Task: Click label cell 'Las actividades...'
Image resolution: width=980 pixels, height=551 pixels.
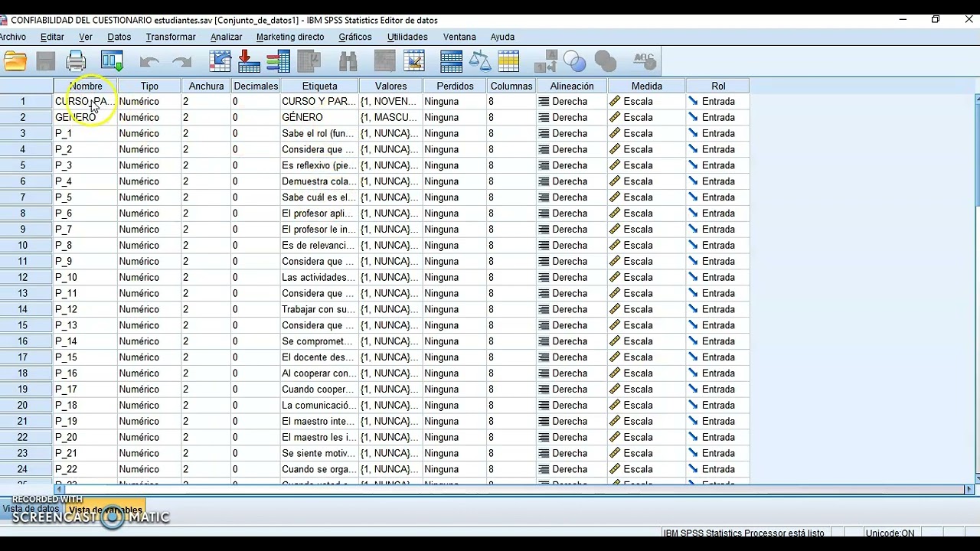Action: [319, 277]
